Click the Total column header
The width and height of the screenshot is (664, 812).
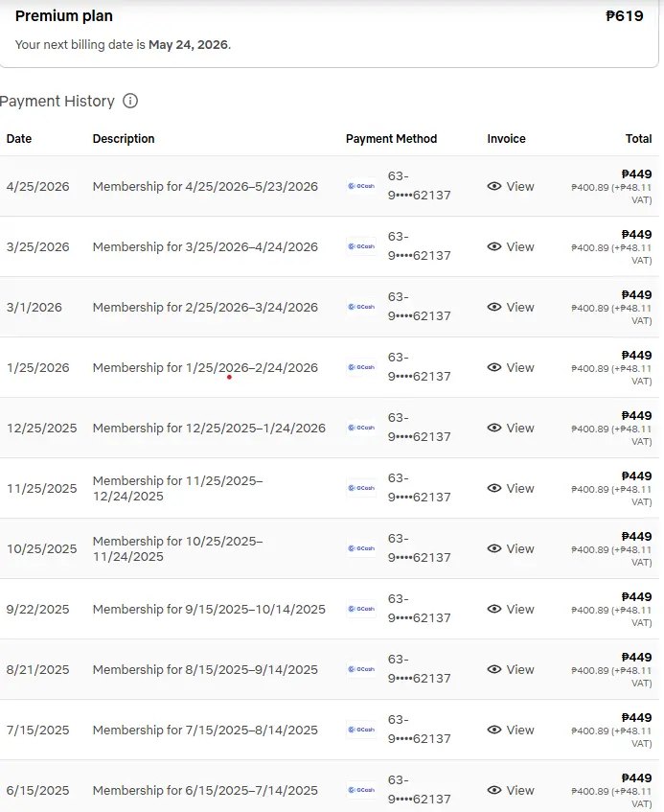[x=638, y=138]
